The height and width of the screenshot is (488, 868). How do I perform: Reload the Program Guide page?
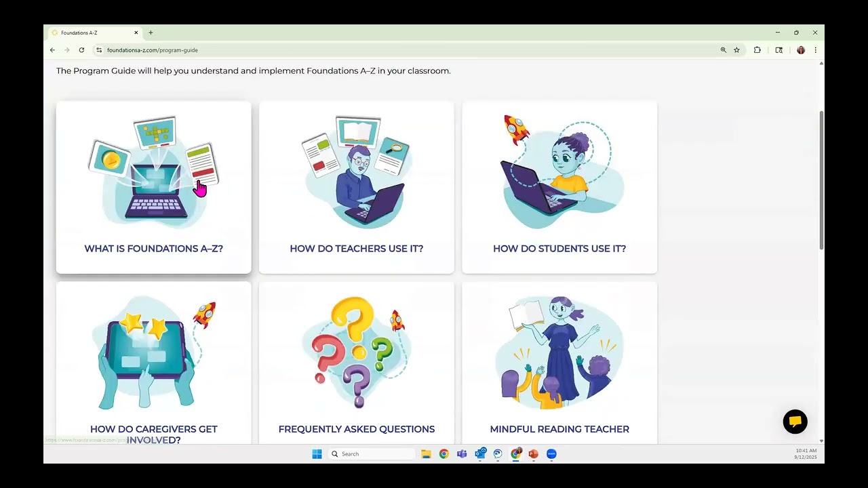[81, 50]
